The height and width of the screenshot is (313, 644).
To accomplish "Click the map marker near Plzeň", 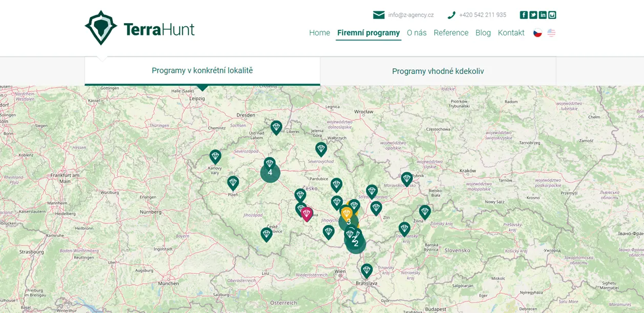I will click(x=233, y=183).
